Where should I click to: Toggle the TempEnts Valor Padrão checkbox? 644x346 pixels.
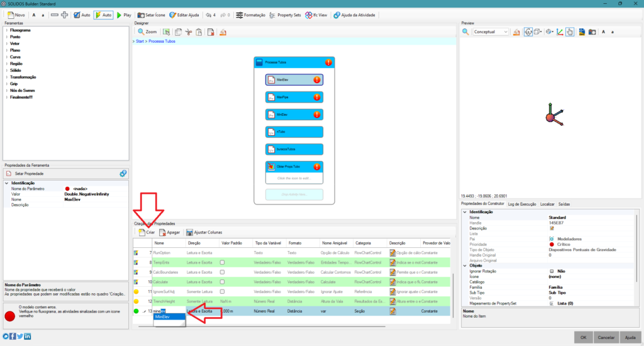(222, 262)
